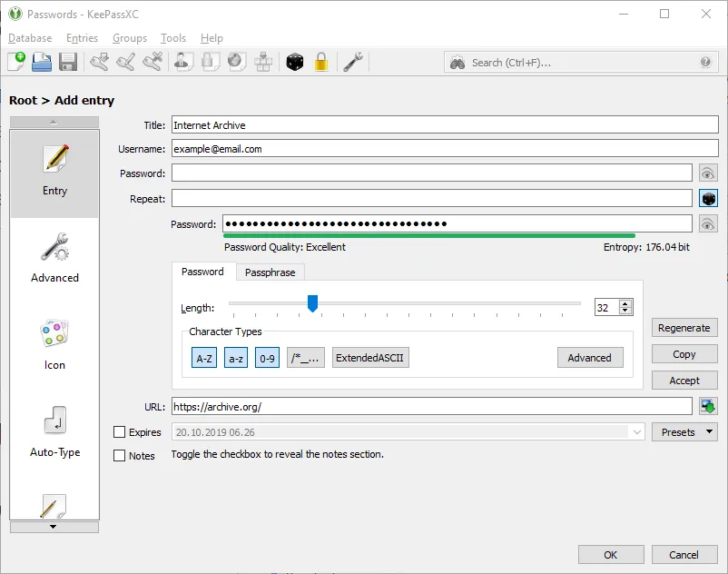Click the search binoculars icon
Viewport: 728px width, 574px height.
[457, 63]
